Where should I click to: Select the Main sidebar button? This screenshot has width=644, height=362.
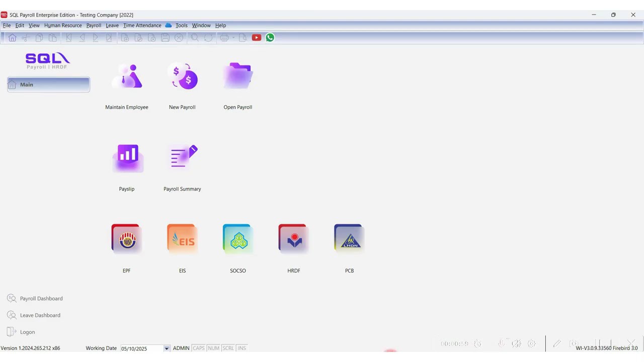(48, 84)
